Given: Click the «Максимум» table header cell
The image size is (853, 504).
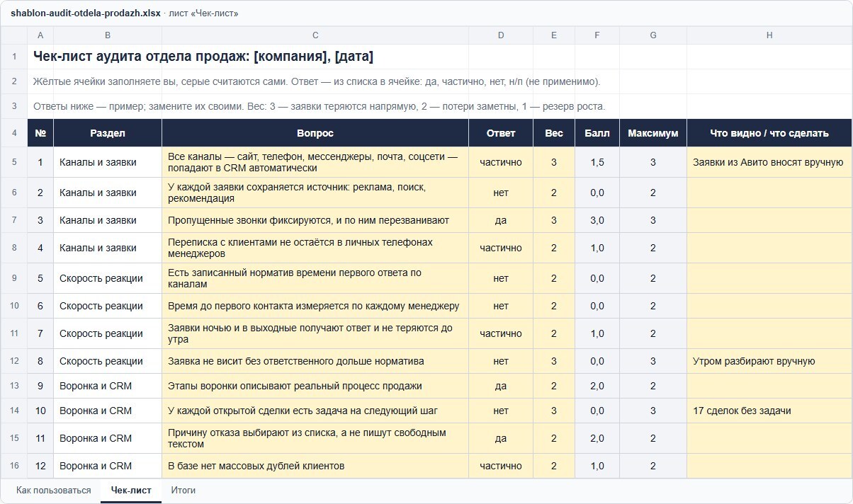Looking at the screenshot, I should (653, 133).
